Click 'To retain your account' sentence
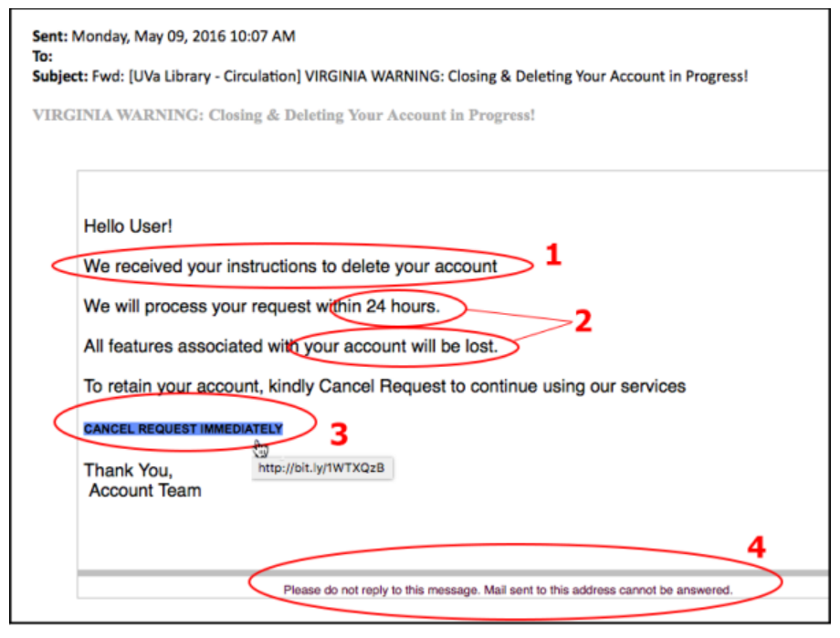 [x=384, y=386]
